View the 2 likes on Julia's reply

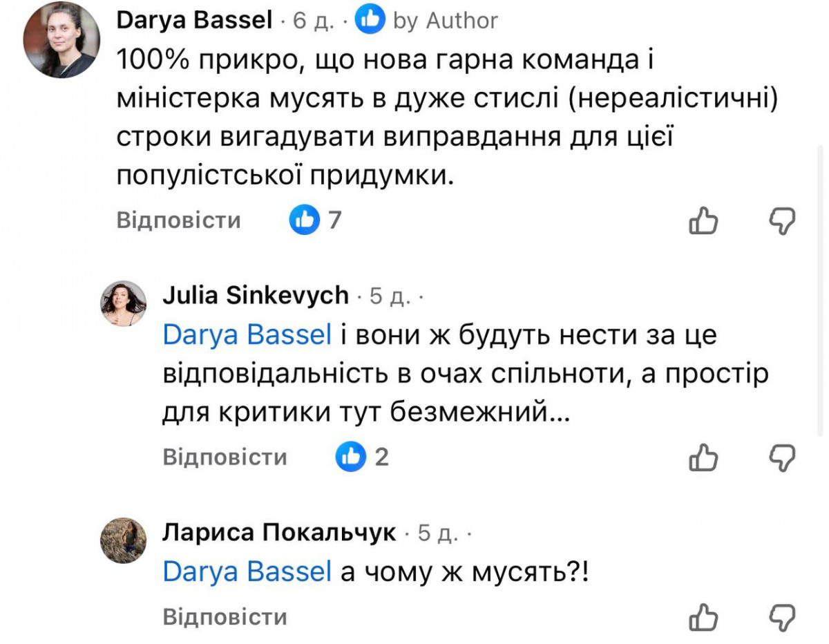(x=362, y=457)
